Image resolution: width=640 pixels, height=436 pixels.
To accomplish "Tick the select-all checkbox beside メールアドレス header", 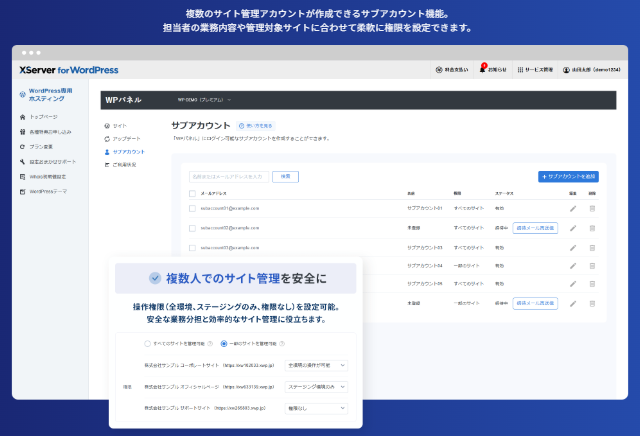I will tap(192, 194).
